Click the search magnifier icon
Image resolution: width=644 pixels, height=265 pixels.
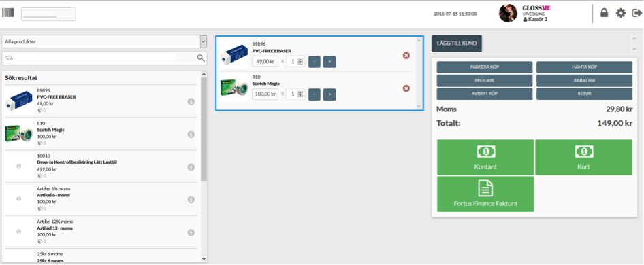tap(201, 58)
